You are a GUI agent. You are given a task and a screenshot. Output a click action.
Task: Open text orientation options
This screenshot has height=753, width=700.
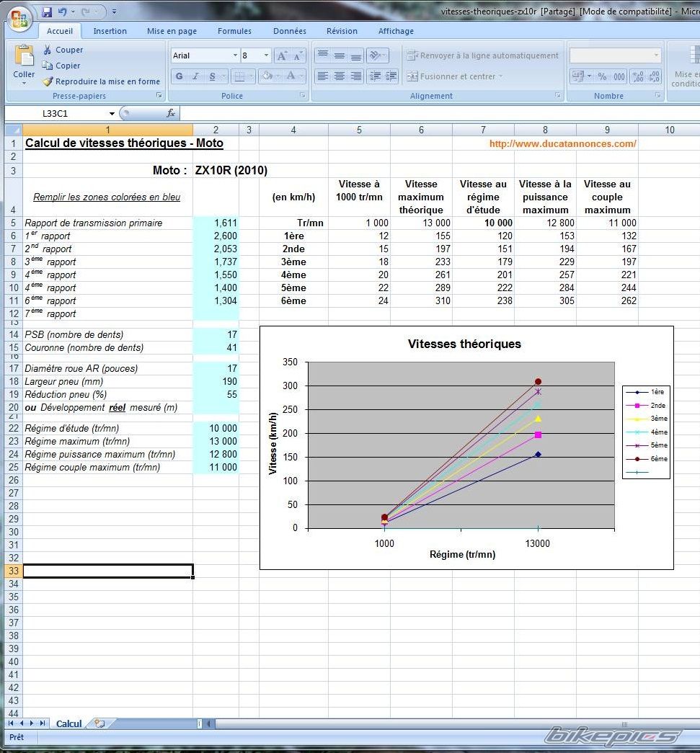click(x=378, y=55)
